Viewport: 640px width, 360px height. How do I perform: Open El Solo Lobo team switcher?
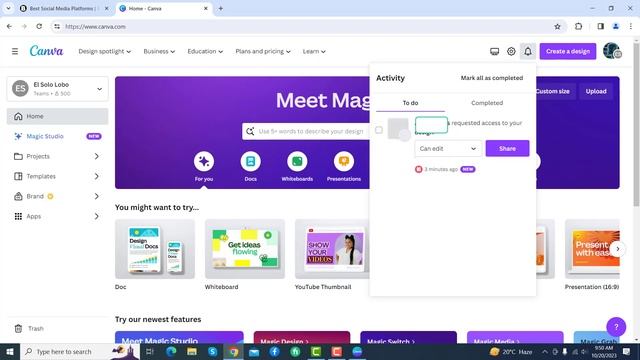(58, 89)
